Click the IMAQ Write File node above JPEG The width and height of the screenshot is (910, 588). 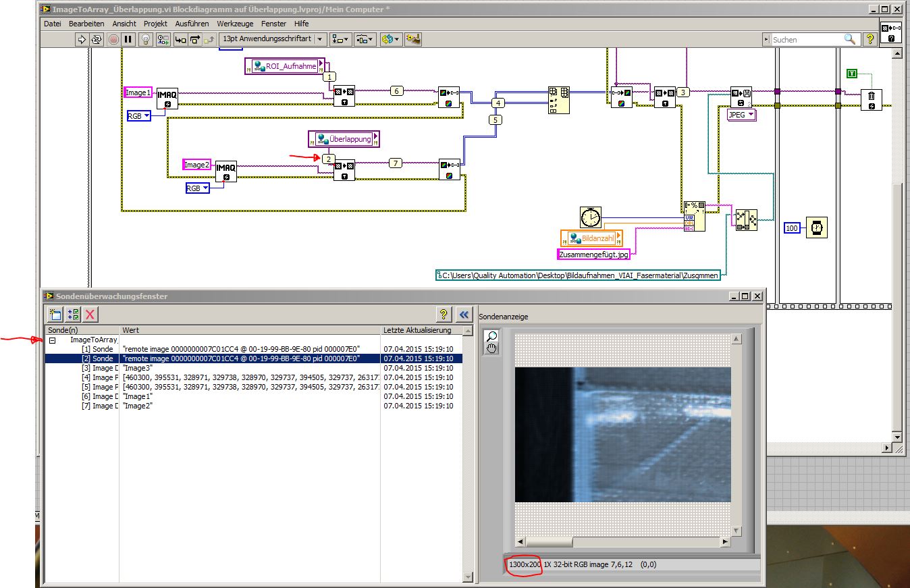pos(741,97)
